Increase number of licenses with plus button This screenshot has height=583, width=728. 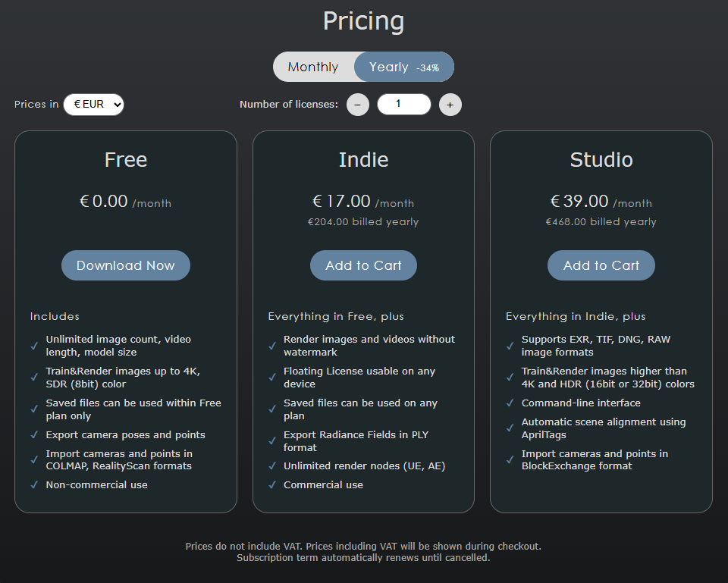click(450, 105)
